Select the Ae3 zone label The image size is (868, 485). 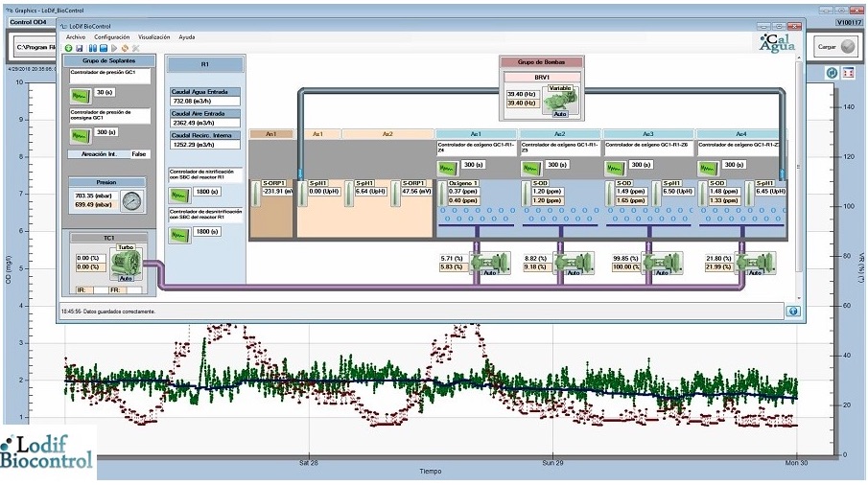pyautogui.click(x=647, y=134)
